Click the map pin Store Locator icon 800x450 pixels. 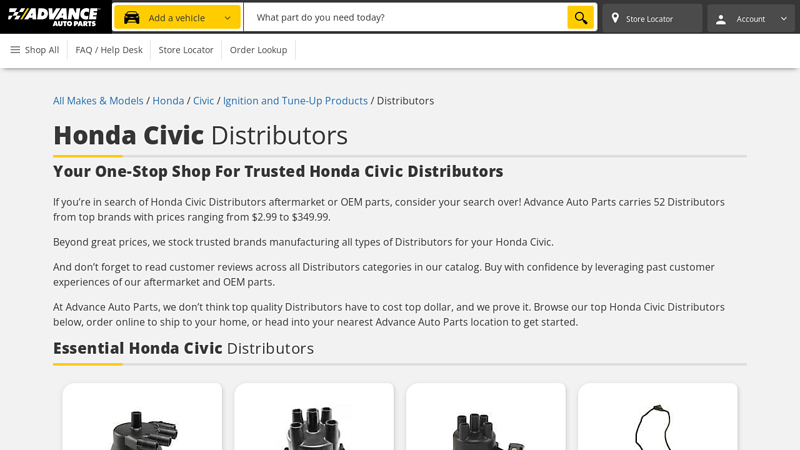coord(615,18)
